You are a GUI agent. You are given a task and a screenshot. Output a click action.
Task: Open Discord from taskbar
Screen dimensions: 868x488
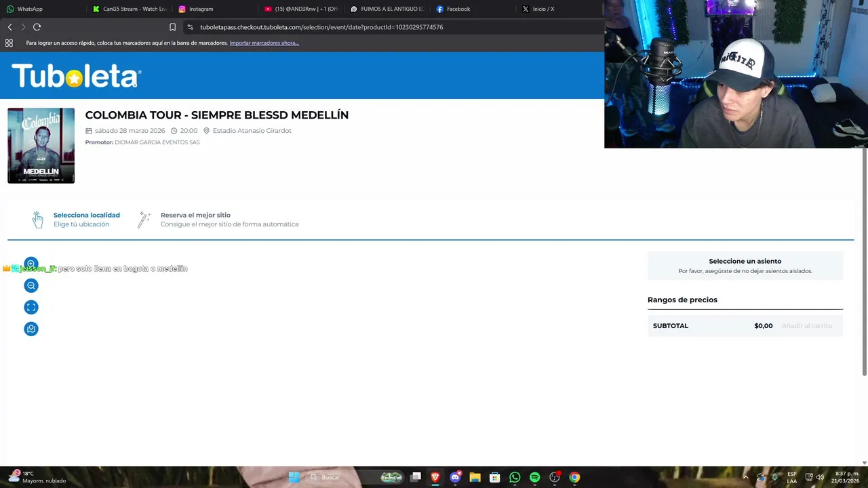tap(455, 477)
